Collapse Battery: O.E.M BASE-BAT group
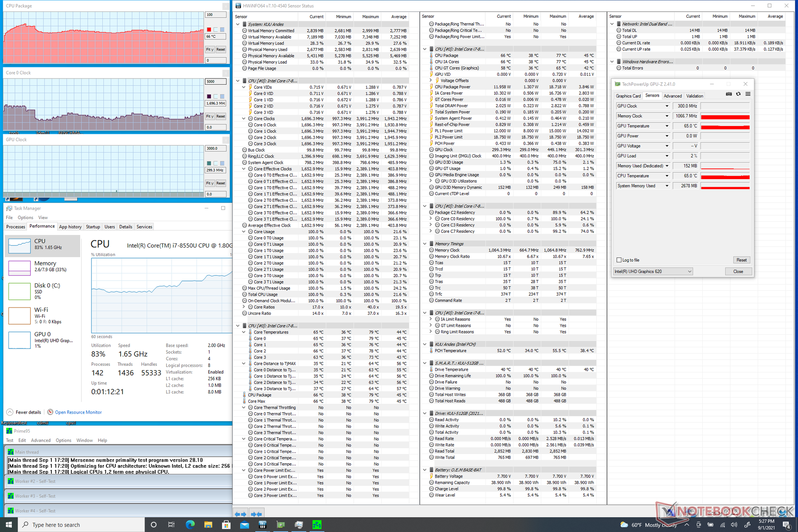This screenshot has width=798, height=532. pos(425,470)
